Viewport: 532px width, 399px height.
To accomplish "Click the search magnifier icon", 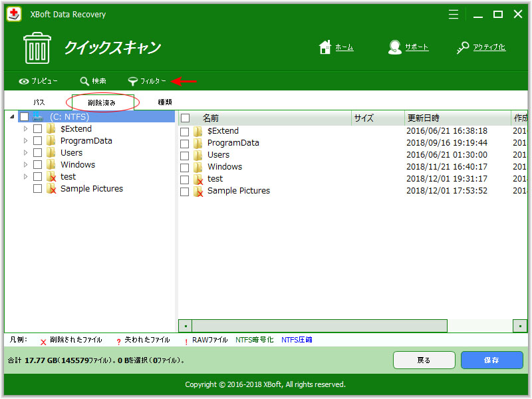I will [x=84, y=81].
